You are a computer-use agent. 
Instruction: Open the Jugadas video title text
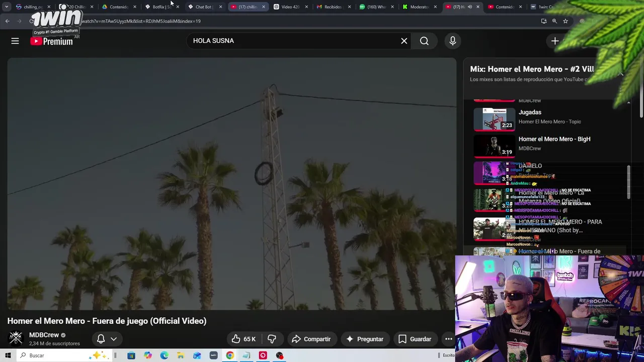tap(530, 113)
